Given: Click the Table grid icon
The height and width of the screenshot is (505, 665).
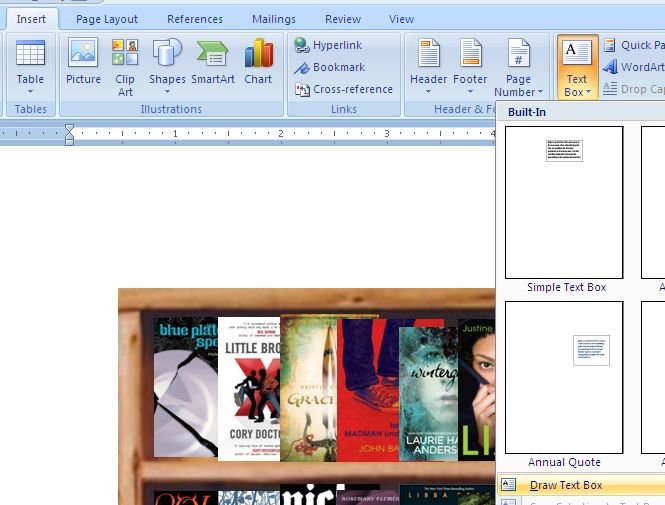Looking at the screenshot, I should coord(30,53).
